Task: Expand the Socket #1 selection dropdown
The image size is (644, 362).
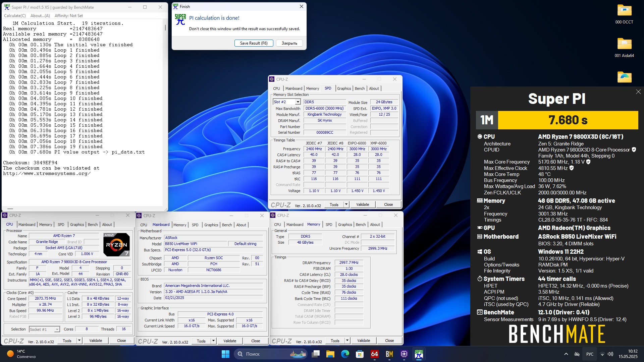Action: tap(57, 329)
